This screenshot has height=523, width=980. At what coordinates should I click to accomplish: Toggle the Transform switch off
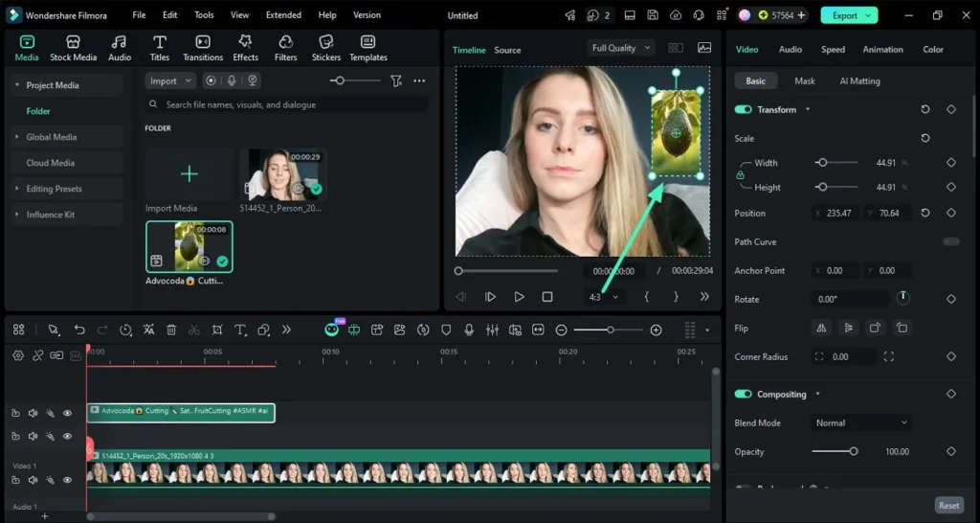[x=743, y=109]
